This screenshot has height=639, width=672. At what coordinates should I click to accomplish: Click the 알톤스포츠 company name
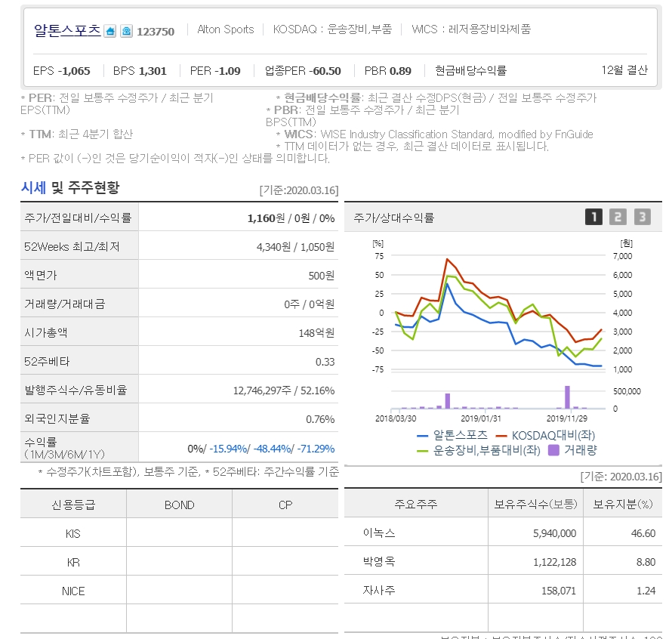coord(67,30)
